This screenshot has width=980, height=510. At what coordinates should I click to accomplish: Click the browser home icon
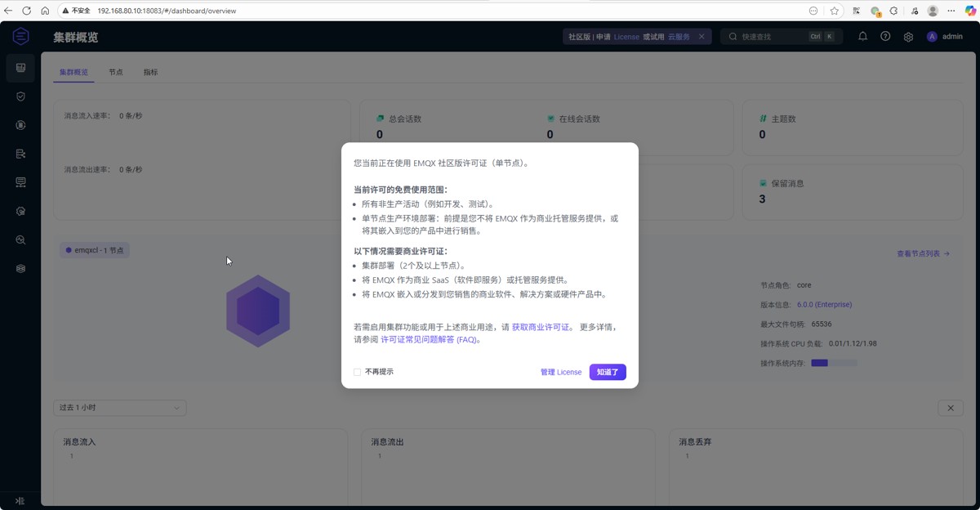[x=45, y=11]
